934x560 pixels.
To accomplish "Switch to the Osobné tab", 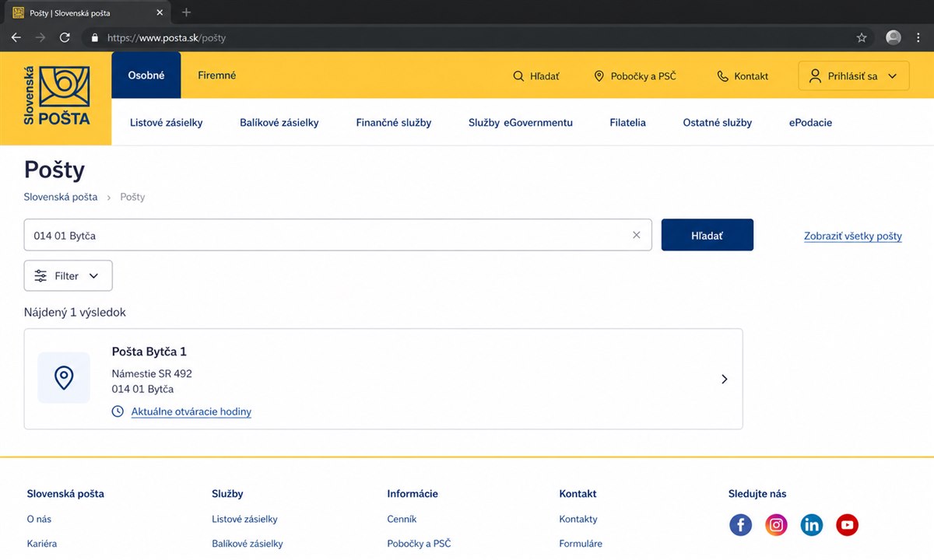I will click(x=146, y=75).
